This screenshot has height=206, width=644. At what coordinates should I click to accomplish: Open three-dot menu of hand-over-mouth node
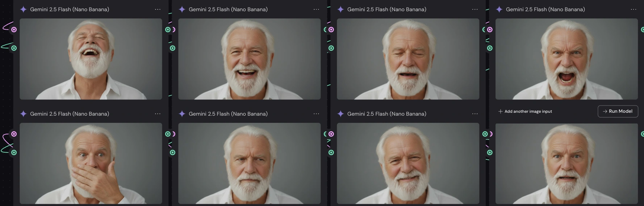click(158, 114)
